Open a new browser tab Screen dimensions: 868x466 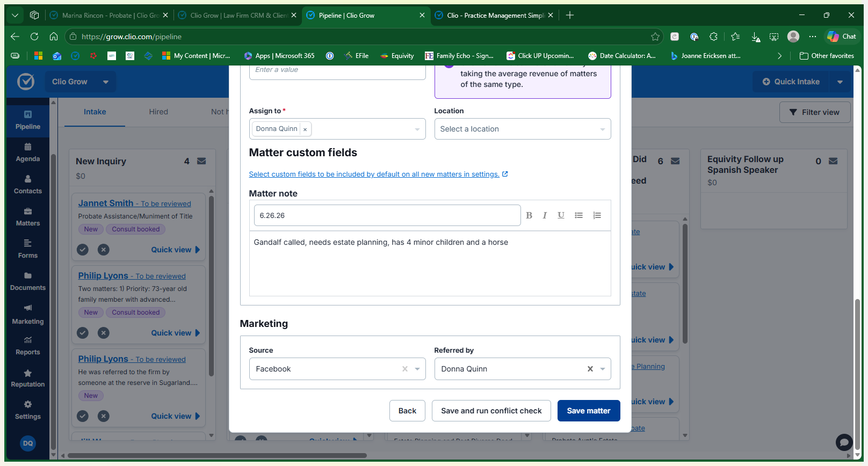[x=570, y=15]
